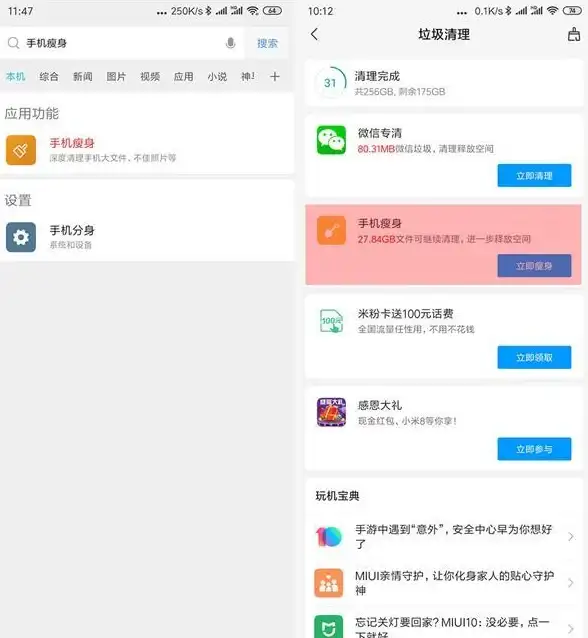Expand the 忘记关灯要回家 article chevron

[x=571, y=629]
